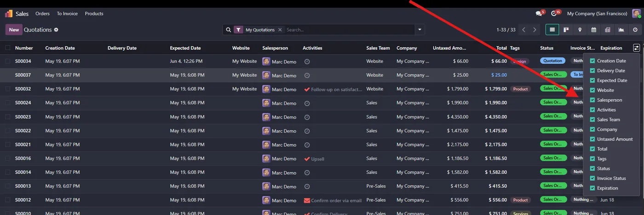Viewport: 644px width, 215px height.
Task: Sort by the Status column header
Action: click(546, 48)
